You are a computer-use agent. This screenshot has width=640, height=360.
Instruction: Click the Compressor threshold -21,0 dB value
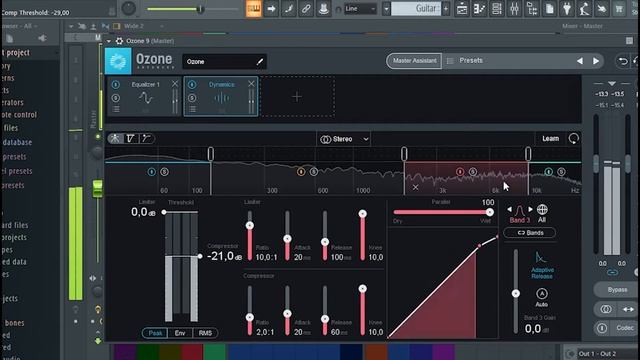click(x=224, y=256)
